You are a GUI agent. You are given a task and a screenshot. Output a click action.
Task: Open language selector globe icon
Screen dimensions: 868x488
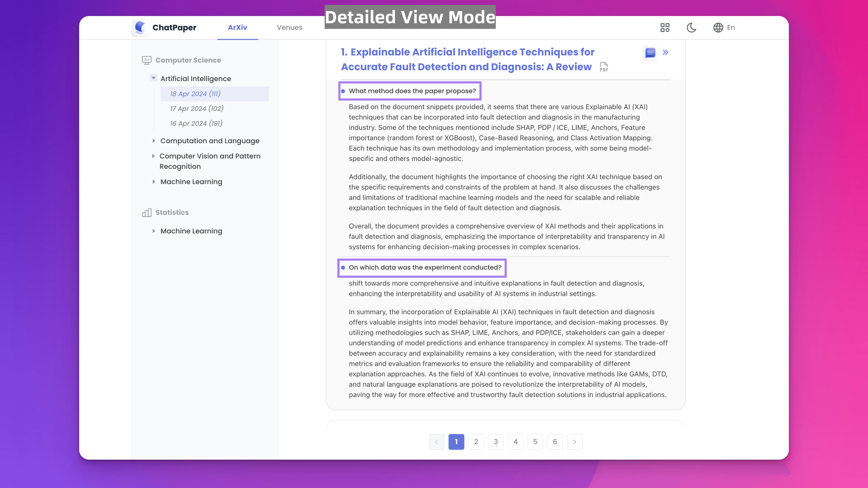pyautogui.click(x=718, y=27)
